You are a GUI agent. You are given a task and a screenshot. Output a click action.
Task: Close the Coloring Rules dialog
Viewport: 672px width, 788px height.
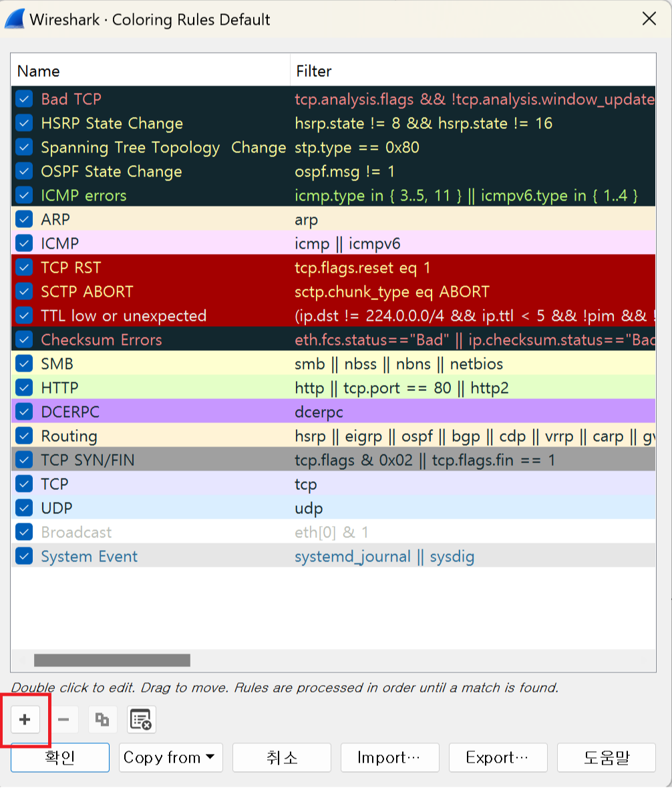(649, 19)
